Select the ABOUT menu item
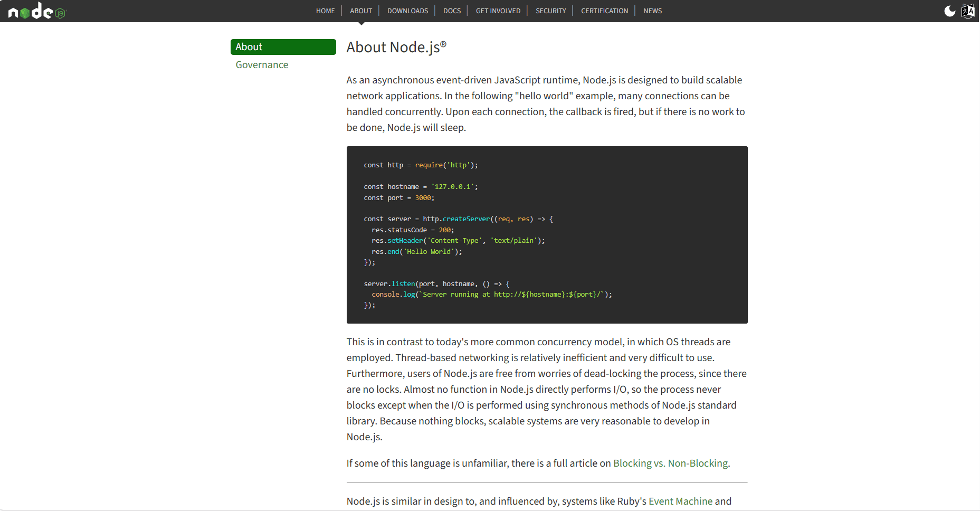The width and height of the screenshot is (980, 511). click(x=361, y=11)
